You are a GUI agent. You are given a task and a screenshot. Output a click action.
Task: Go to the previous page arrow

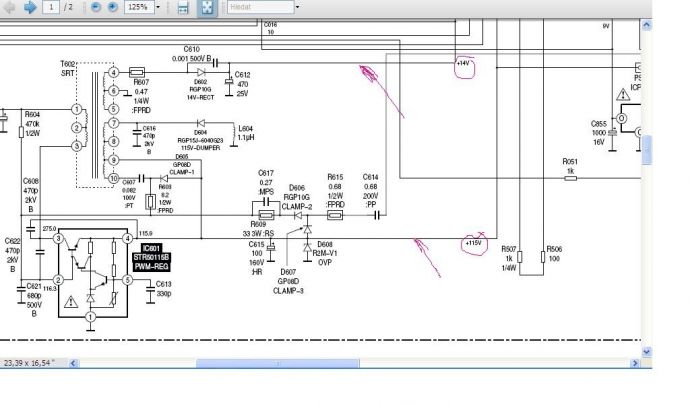(x=9, y=7)
